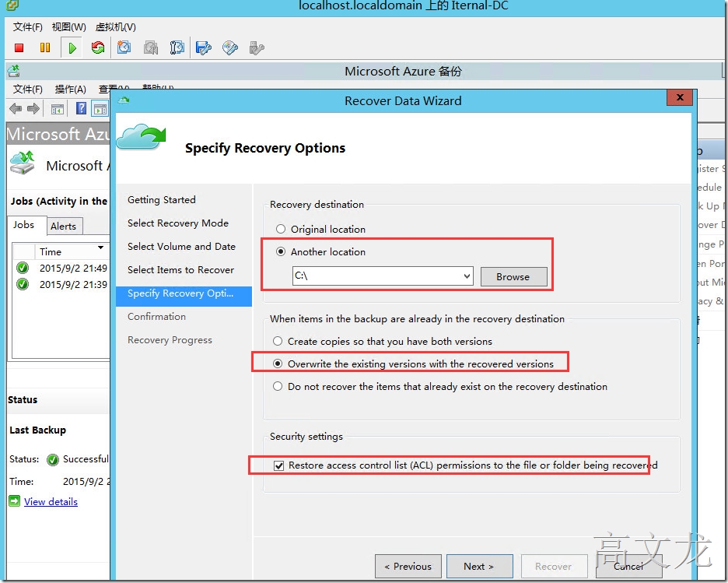
Task: Open the 操作(A) menu
Action: (x=70, y=90)
